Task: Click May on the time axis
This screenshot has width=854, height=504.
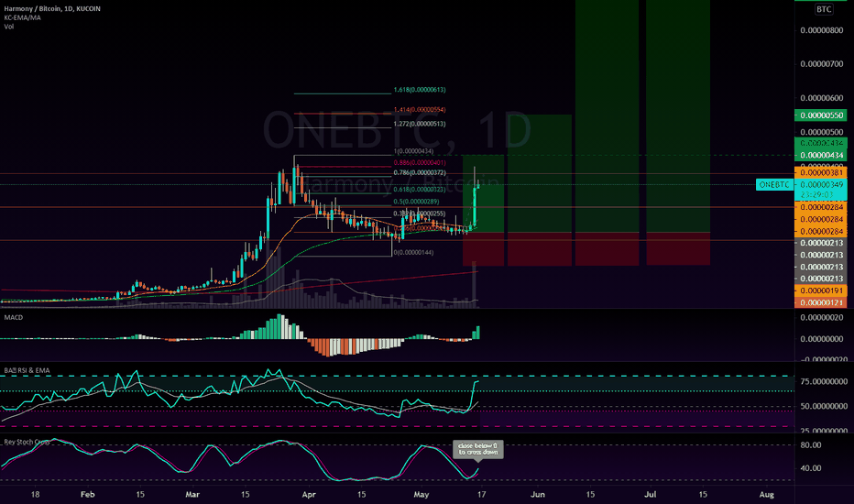Action: 421,495
